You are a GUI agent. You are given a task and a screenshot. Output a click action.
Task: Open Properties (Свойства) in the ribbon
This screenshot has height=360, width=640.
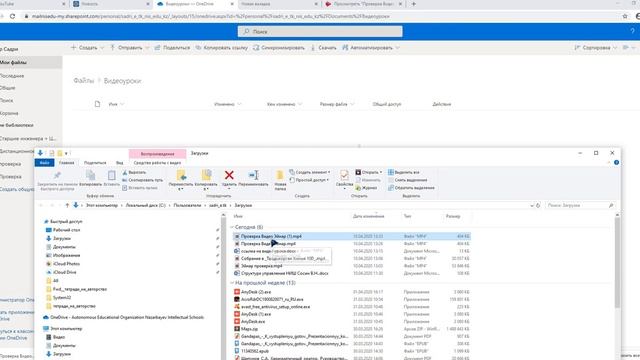pyautogui.click(x=344, y=176)
